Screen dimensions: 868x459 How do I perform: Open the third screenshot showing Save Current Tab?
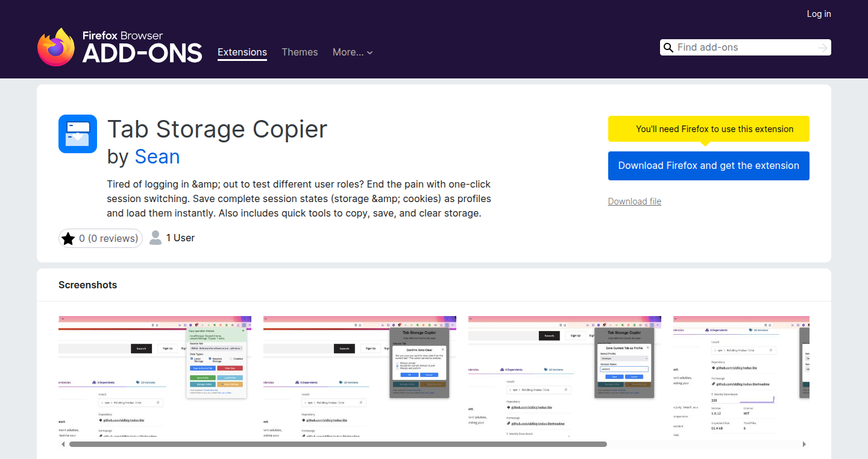coord(565,376)
